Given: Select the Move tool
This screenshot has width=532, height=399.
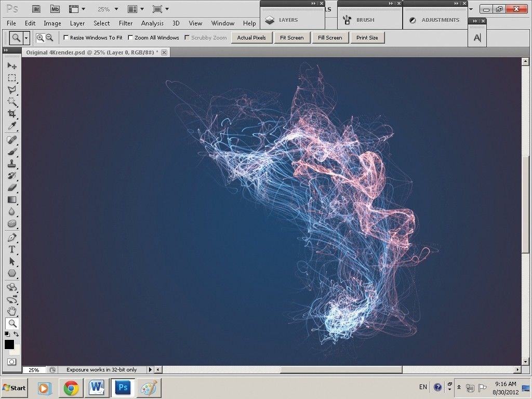Looking at the screenshot, I should click(x=12, y=65).
